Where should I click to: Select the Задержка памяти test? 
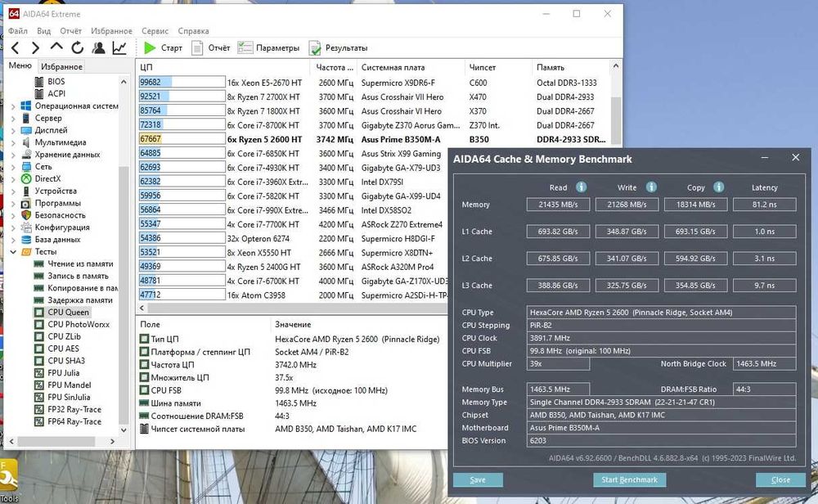click(x=80, y=300)
